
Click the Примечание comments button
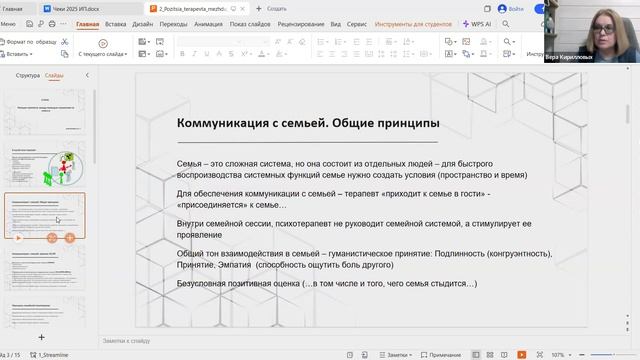click(441, 355)
